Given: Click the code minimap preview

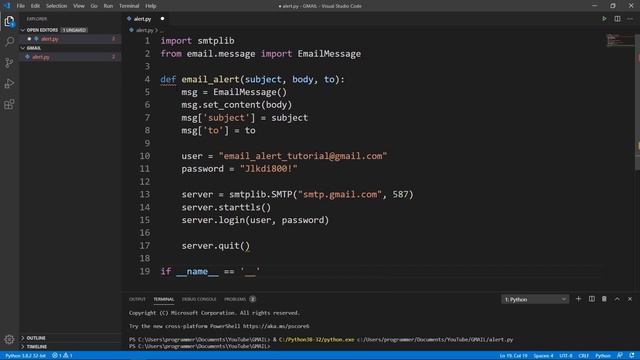Looking at the screenshot, I should (x=619, y=40).
